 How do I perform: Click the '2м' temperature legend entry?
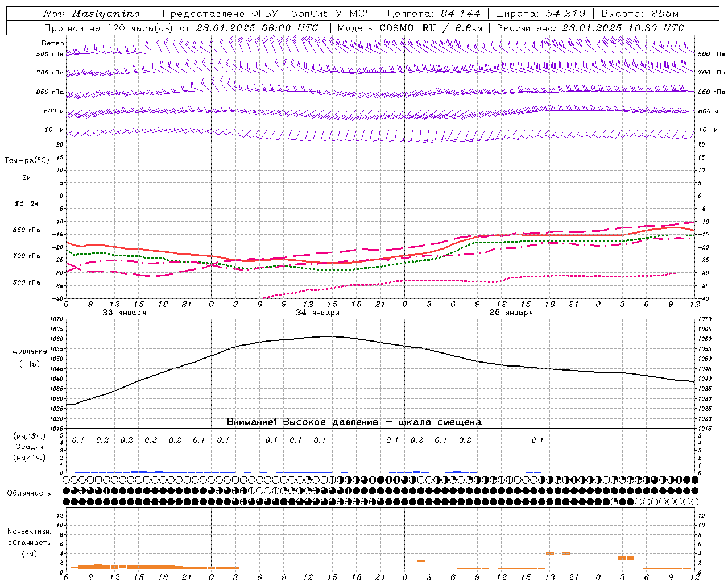(27, 178)
